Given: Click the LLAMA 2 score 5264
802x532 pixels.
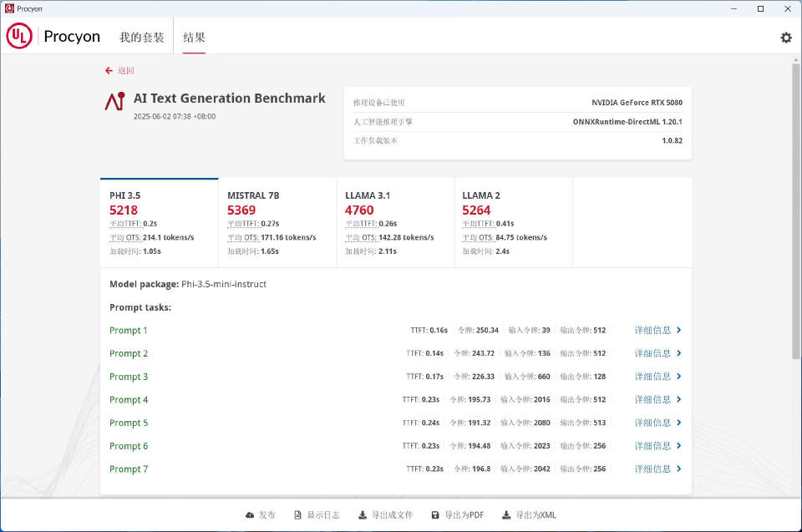Looking at the screenshot, I should pos(476,210).
